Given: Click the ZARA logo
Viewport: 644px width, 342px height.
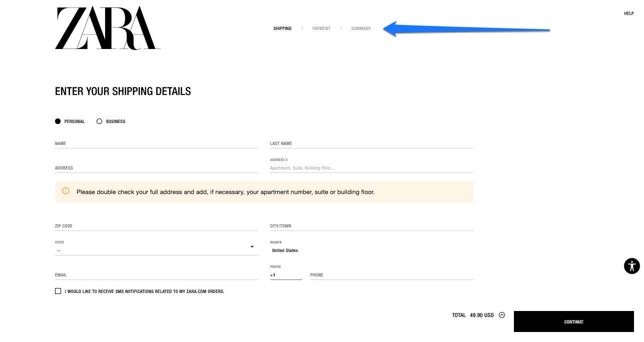Looking at the screenshot, I should point(108,28).
